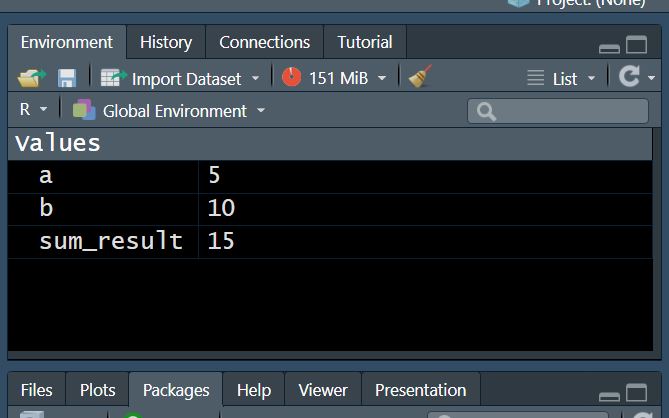Click the Global Environment stacked squares icon
669x418 pixels.
[x=84, y=110]
